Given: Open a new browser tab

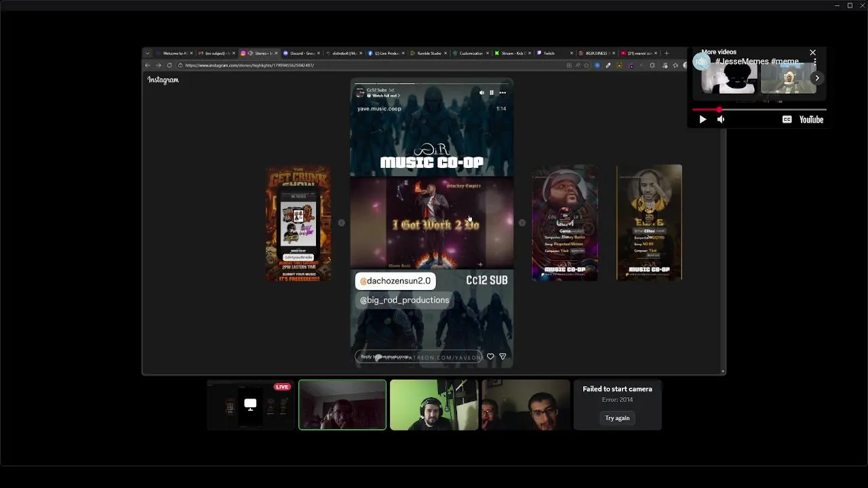Looking at the screenshot, I should click(667, 53).
